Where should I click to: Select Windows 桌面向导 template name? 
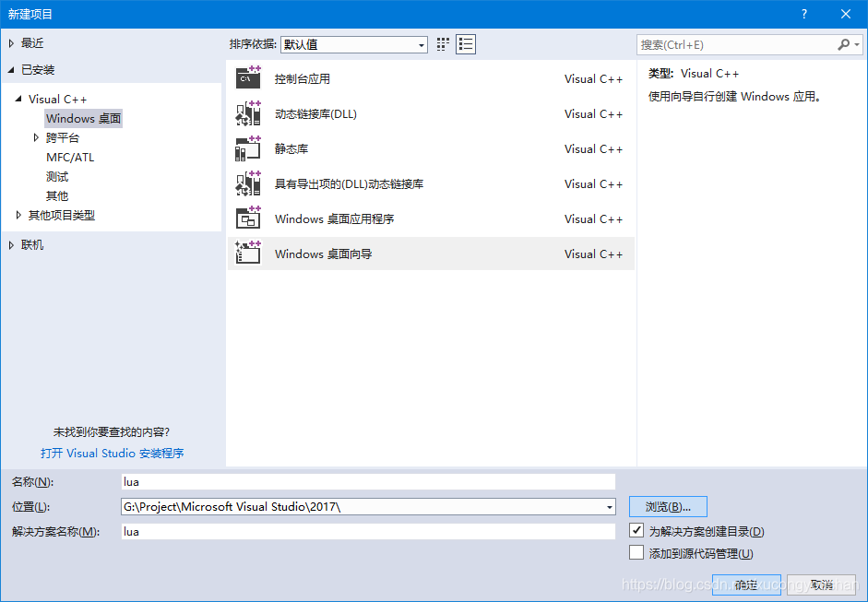323,254
